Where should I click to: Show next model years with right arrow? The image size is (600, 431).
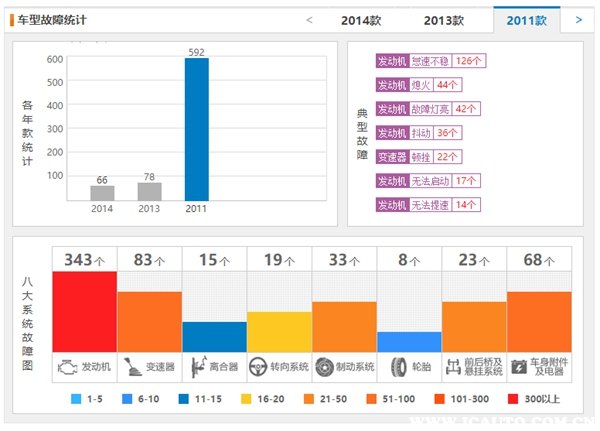(578, 19)
